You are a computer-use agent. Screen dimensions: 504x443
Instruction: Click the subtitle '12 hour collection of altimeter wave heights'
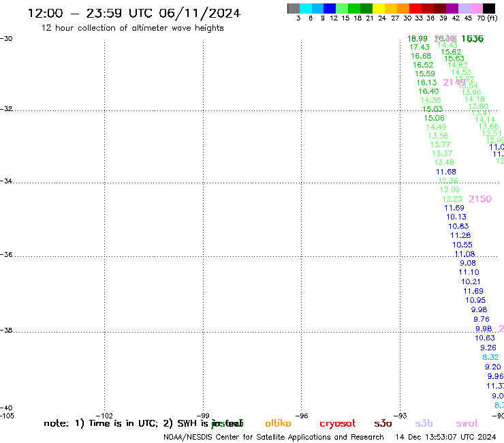click(x=132, y=28)
